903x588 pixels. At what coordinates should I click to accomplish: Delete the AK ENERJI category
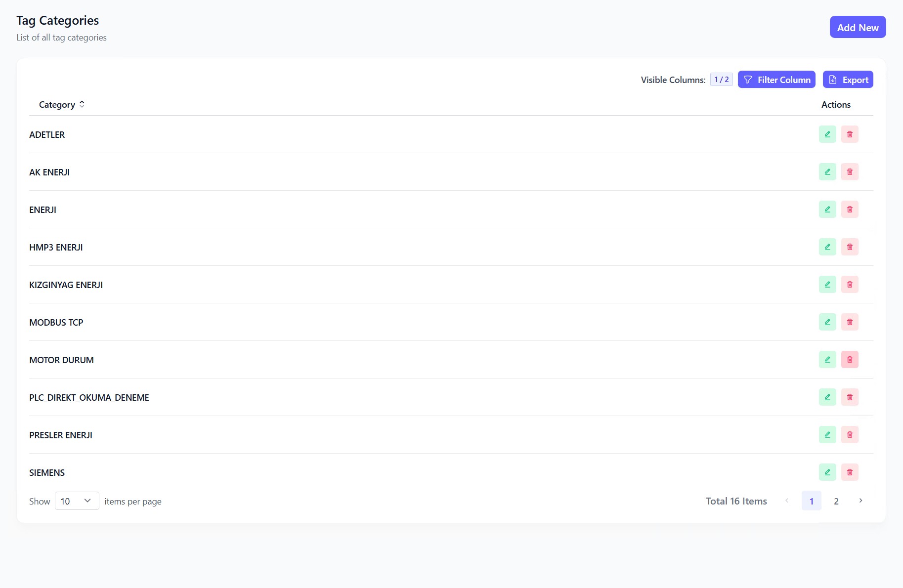point(850,172)
